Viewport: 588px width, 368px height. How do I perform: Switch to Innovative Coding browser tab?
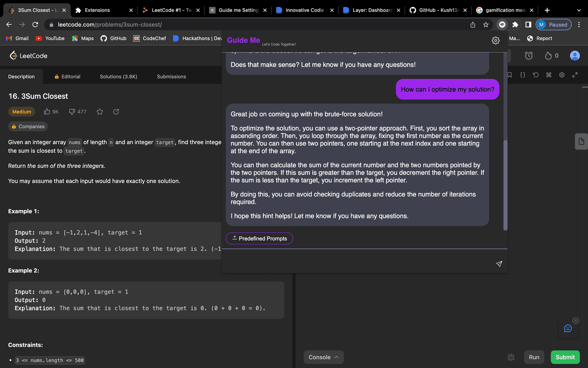coord(305,10)
